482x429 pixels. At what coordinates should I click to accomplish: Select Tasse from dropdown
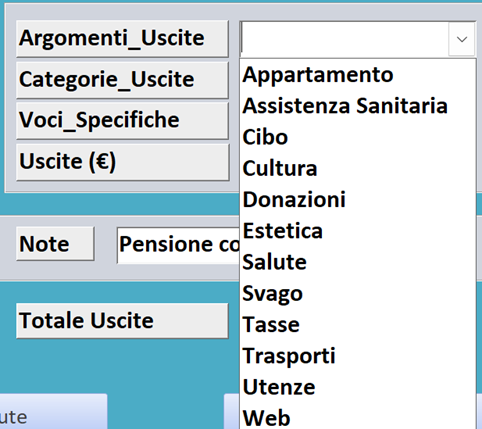point(358,325)
